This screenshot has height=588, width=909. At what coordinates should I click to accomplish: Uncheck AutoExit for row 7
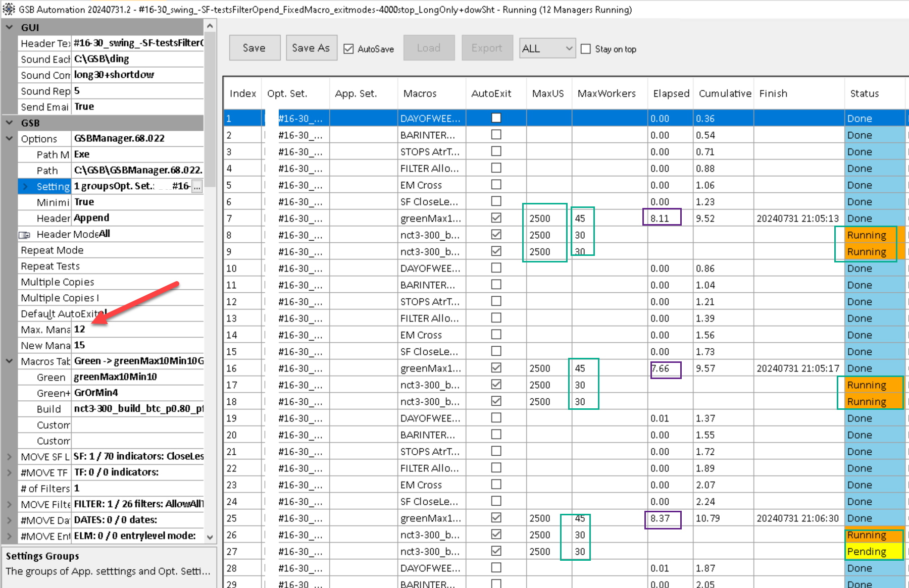click(496, 218)
